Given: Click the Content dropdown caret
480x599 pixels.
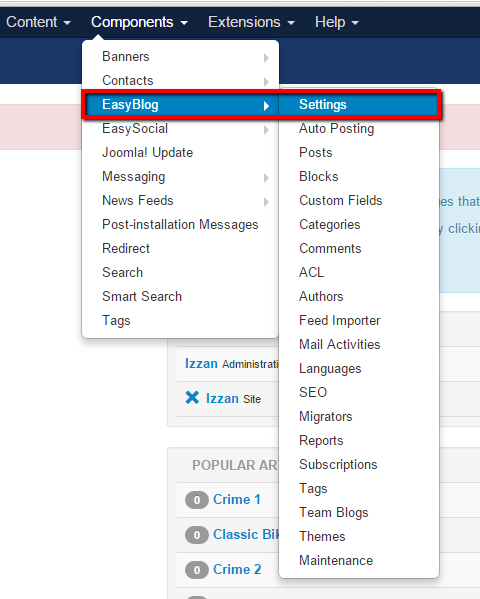Looking at the screenshot, I should (67, 23).
